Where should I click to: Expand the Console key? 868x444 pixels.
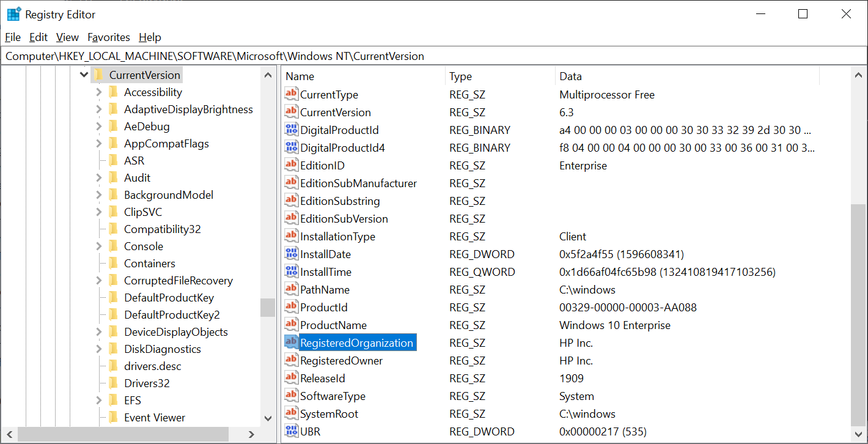tap(98, 246)
